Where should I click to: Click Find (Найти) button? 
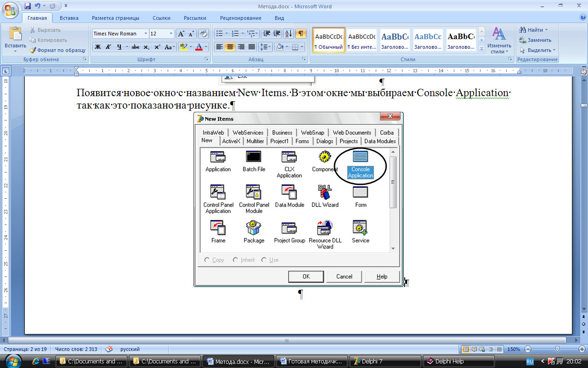[x=533, y=30]
